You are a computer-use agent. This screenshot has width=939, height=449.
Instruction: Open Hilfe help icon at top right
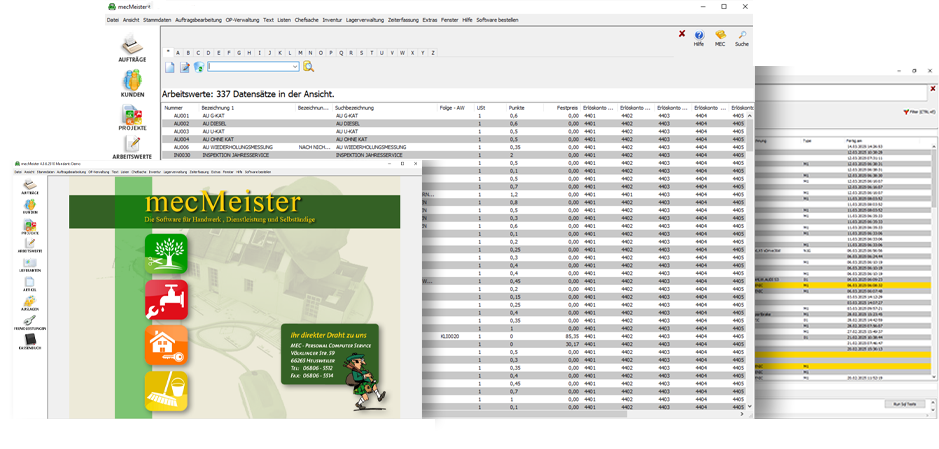coord(699,38)
